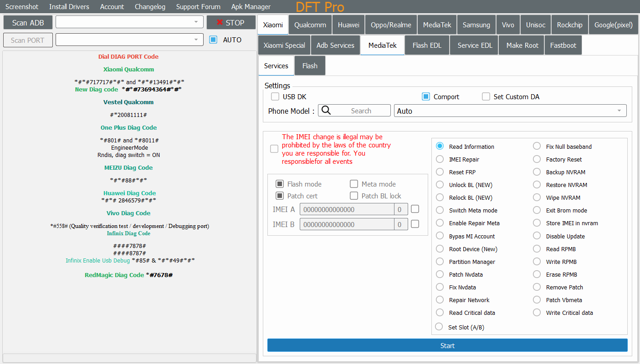Choose the Factory Reset radio button
640x364 pixels.
coord(537,159)
